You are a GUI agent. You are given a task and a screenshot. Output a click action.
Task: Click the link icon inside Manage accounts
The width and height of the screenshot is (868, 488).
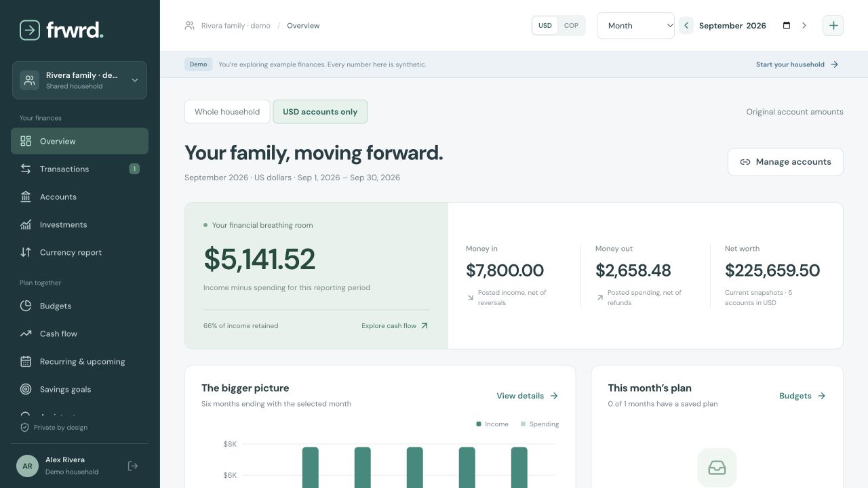[x=745, y=162]
